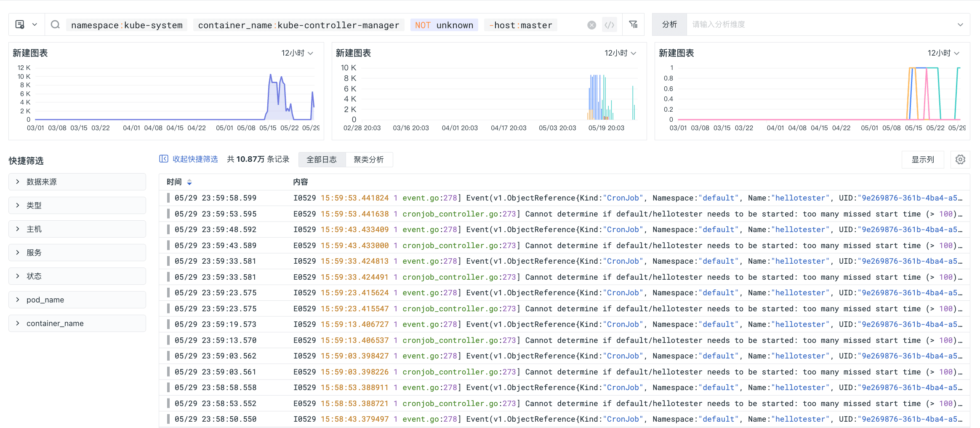Change first chart's 12小时 interval
The image size is (980, 428).
297,53
